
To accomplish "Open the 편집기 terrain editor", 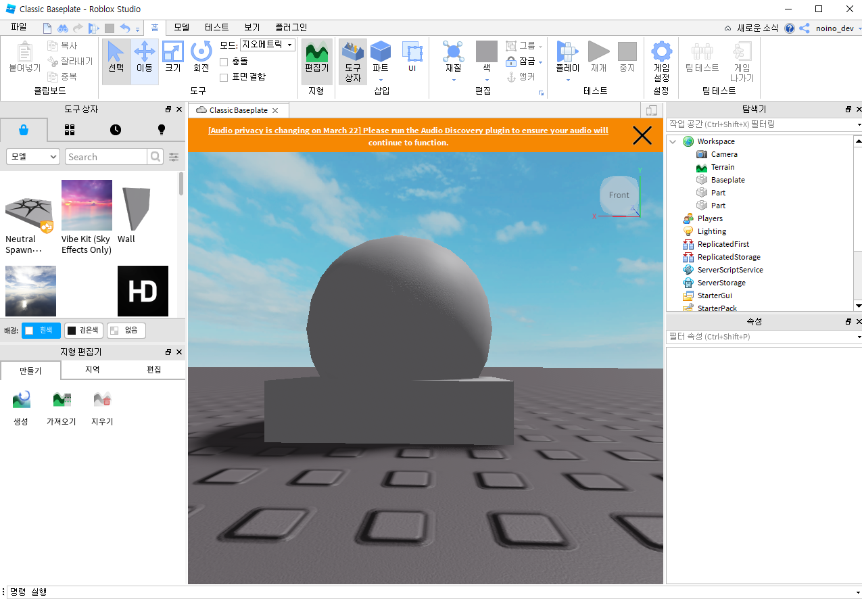I will (x=316, y=57).
